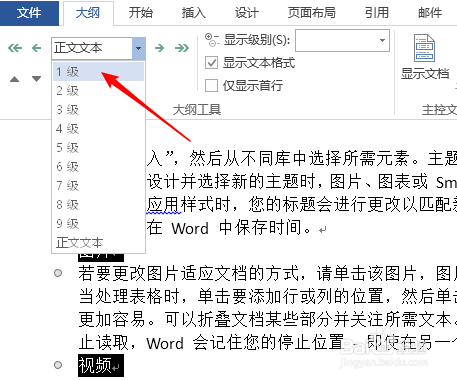
Task: Open the 邮件 ribbon tab
Action: point(430,13)
